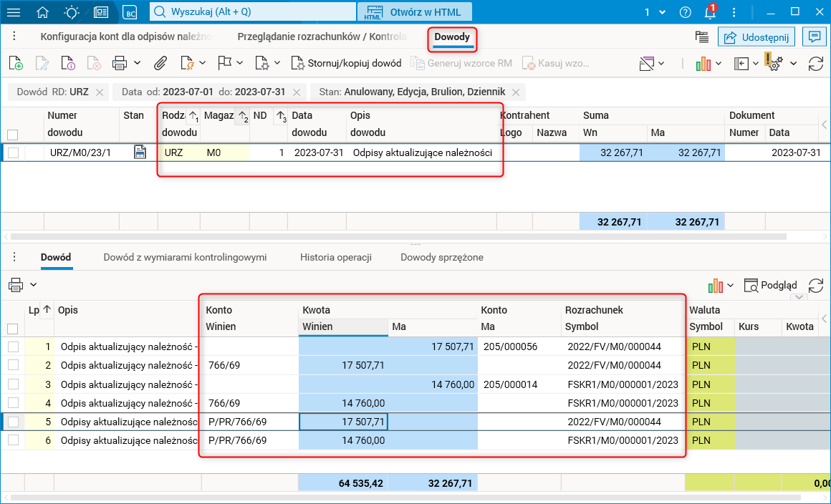Tick checkbox for document URZ/M0/23/1

[x=13, y=152]
